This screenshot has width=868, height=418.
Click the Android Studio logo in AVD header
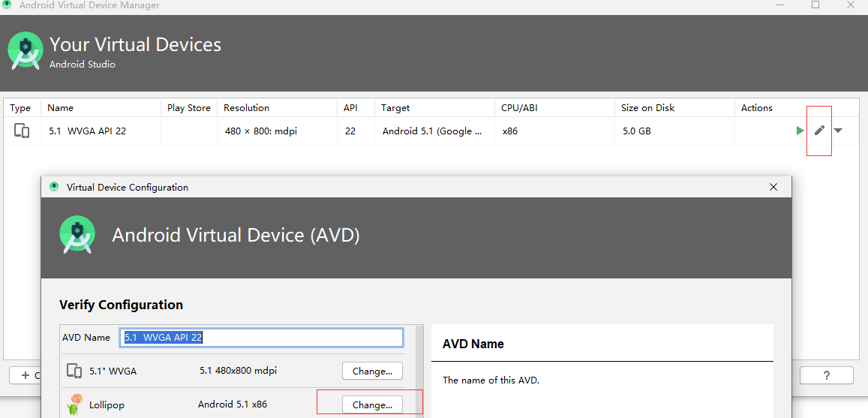(x=77, y=235)
